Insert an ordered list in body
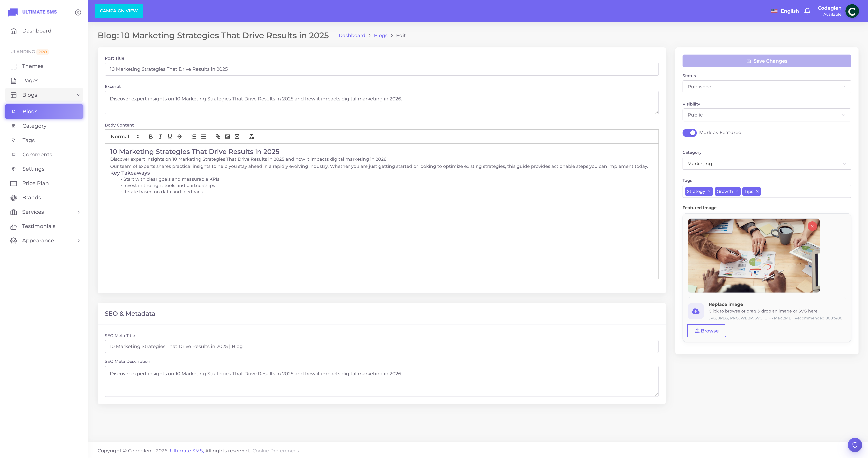Screen dimensions: 868x458 pyautogui.click(x=194, y=136)
